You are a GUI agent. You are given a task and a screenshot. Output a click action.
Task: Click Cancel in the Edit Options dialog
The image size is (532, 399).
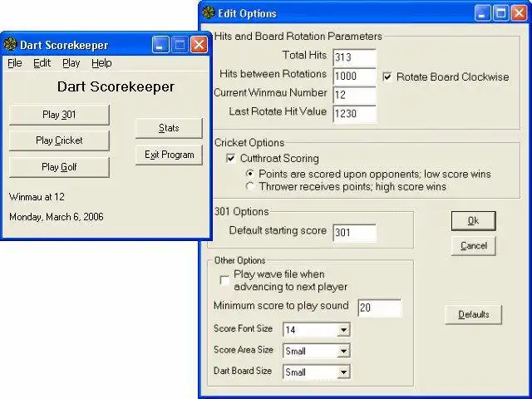[474, 246]
